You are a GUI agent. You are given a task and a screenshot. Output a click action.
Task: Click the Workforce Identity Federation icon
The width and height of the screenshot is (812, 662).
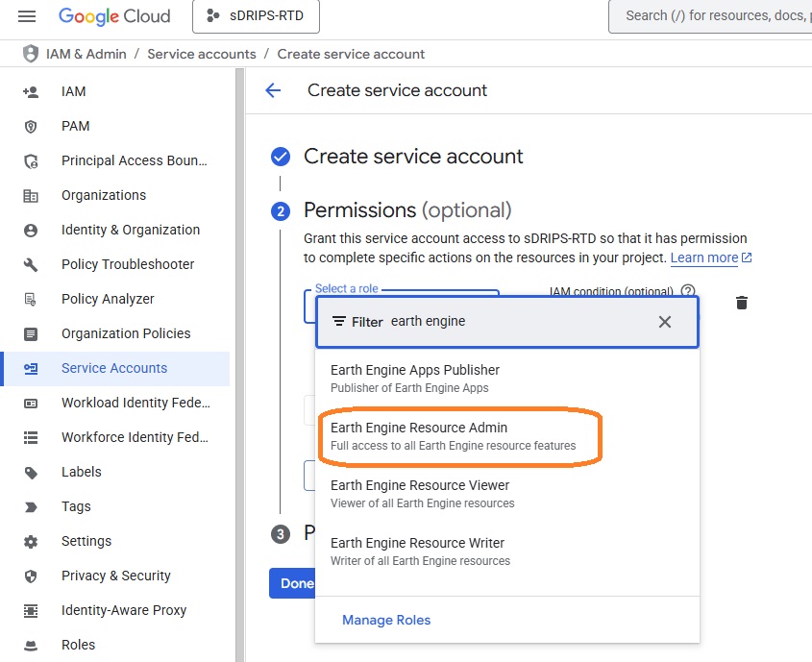(x=31, y=438)
